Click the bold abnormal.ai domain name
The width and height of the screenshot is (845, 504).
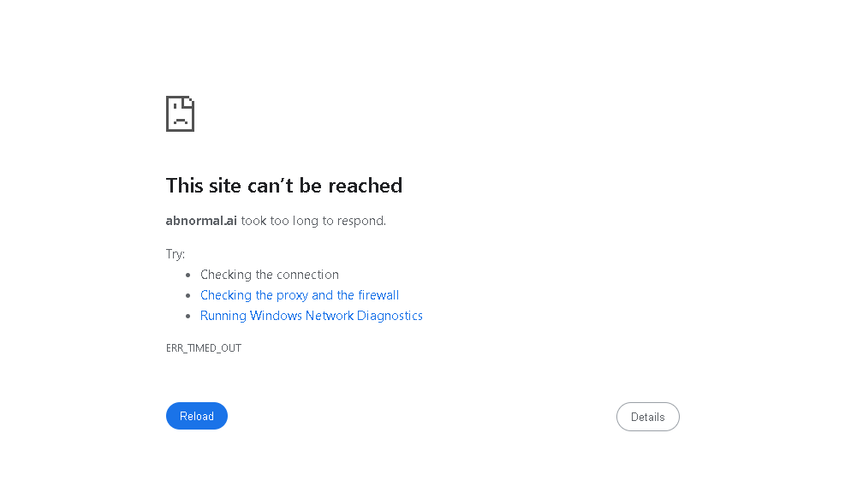pyautogui.click(x=201, y=221)
